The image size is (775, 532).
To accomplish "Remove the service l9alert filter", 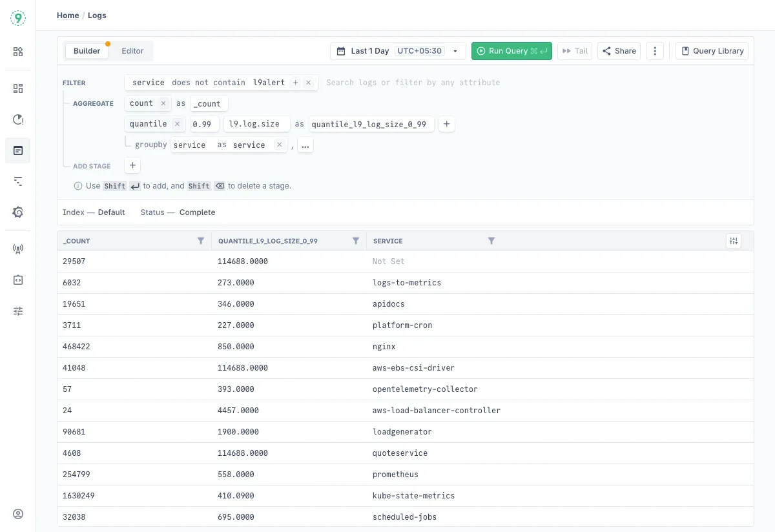I will click(x=309, y=83).
